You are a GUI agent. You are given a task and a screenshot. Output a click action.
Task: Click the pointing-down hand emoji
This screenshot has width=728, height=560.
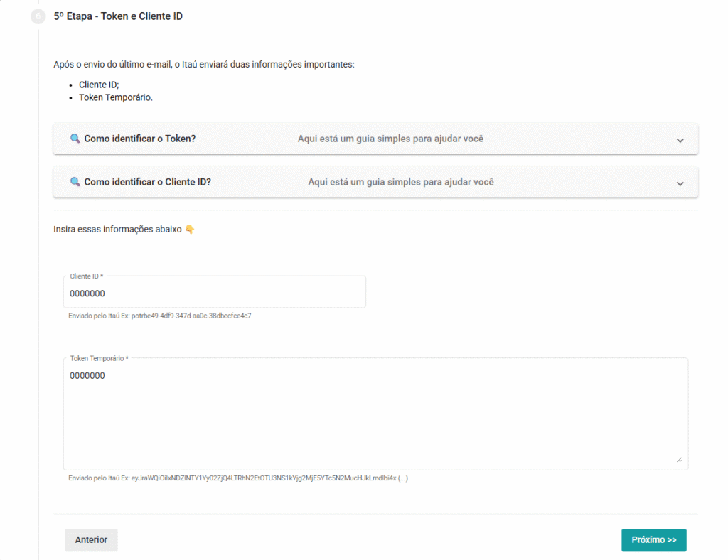[x=190, y=230]
